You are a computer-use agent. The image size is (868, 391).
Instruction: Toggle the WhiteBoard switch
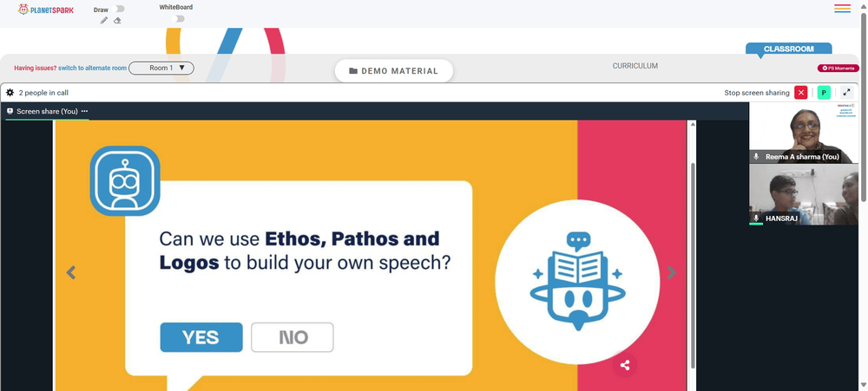178,19
